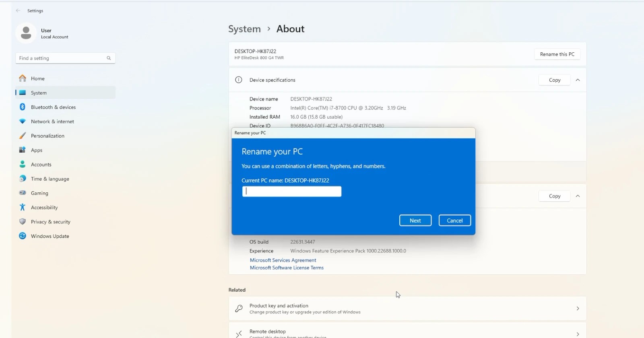Select the Personalization paintbrush icon
Image resolution: width=644 pixels, height=338 pixels.
(x=23, y=136)
